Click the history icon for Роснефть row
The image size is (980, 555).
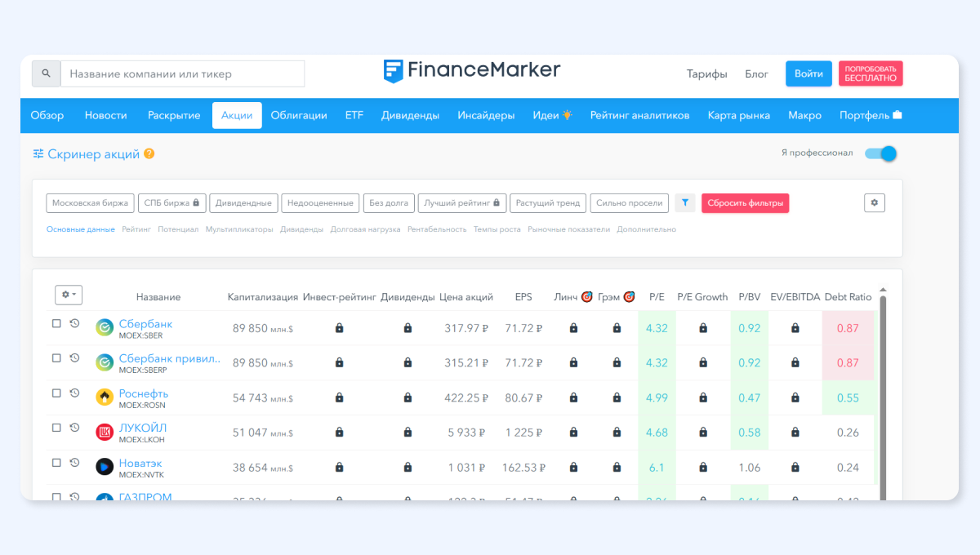[74, 393]
